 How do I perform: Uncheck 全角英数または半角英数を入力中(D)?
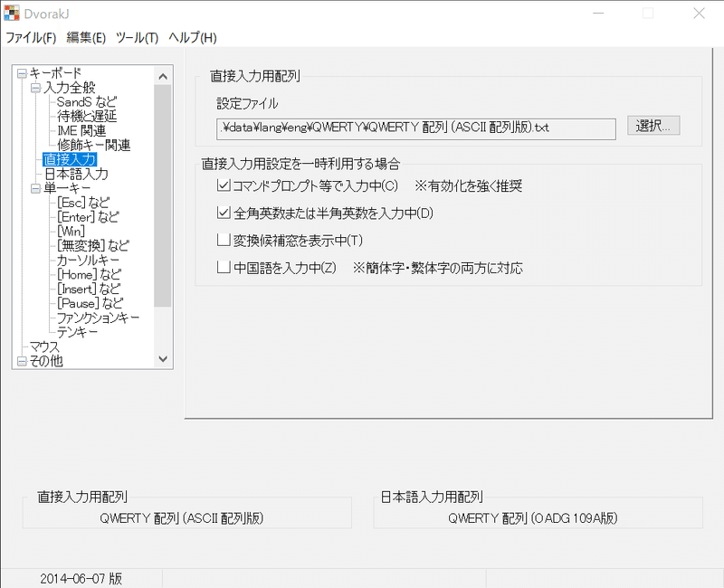(x=224, y=213)
